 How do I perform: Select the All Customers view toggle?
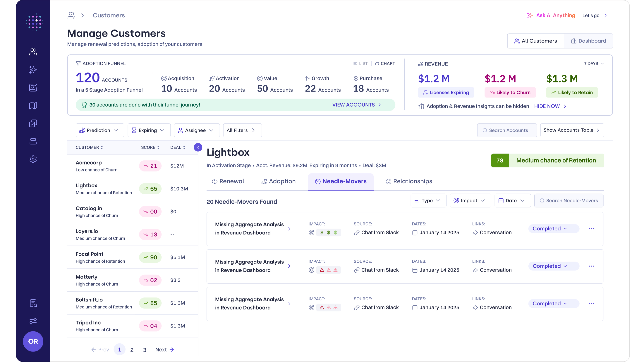pos(535,41)
